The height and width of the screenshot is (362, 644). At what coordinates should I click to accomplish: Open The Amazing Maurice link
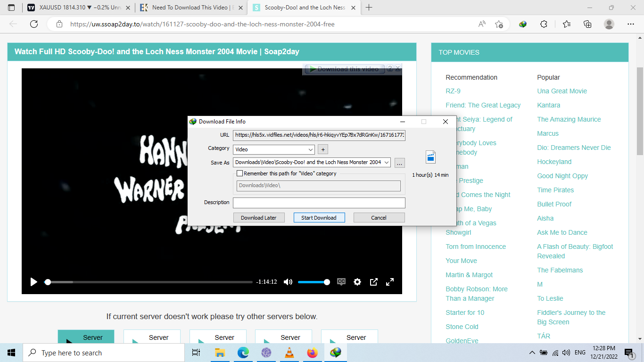569,119
